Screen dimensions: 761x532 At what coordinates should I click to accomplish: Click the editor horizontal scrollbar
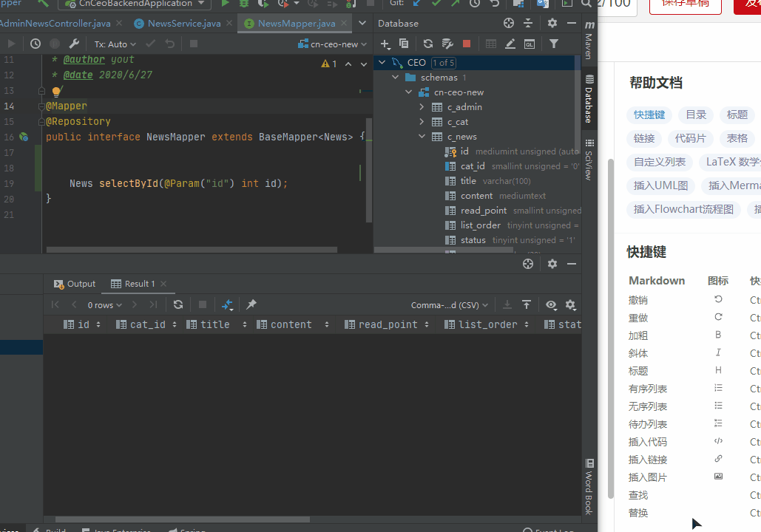192,250
